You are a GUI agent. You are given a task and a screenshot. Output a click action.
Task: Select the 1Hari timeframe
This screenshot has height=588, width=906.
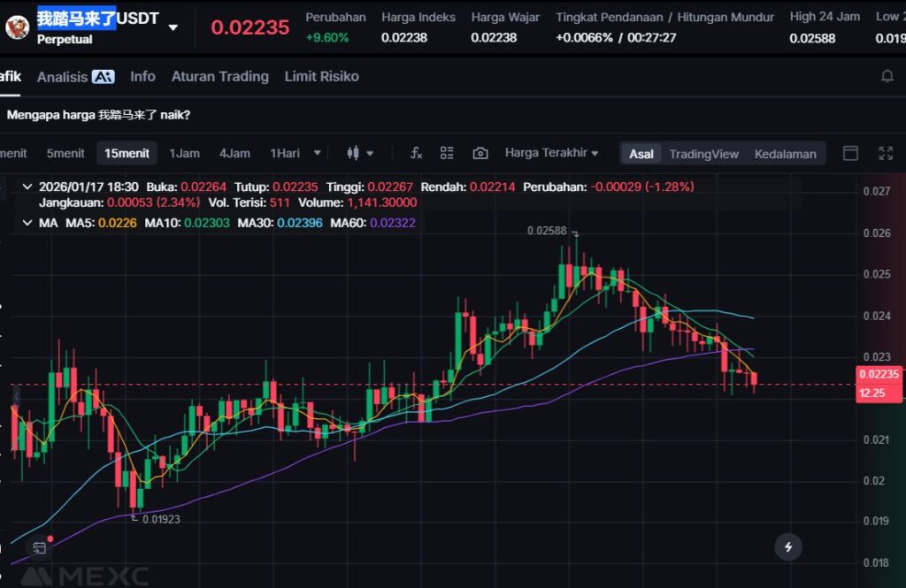(285, 153)
